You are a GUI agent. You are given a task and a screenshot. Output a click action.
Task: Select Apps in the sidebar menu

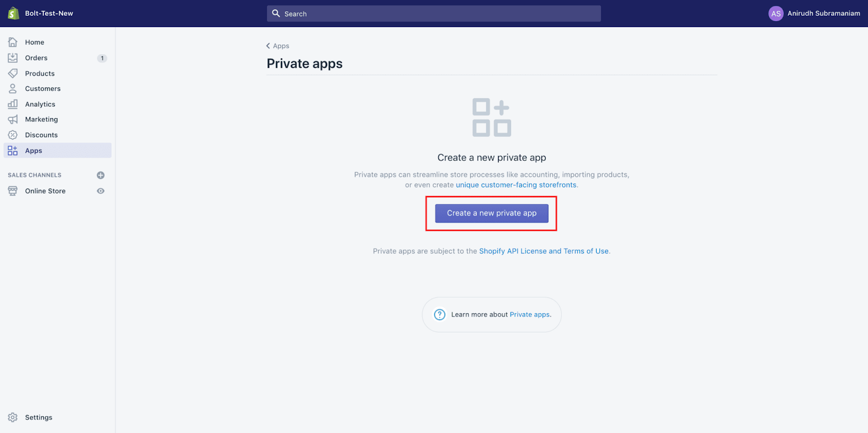(x=58, y=151)
